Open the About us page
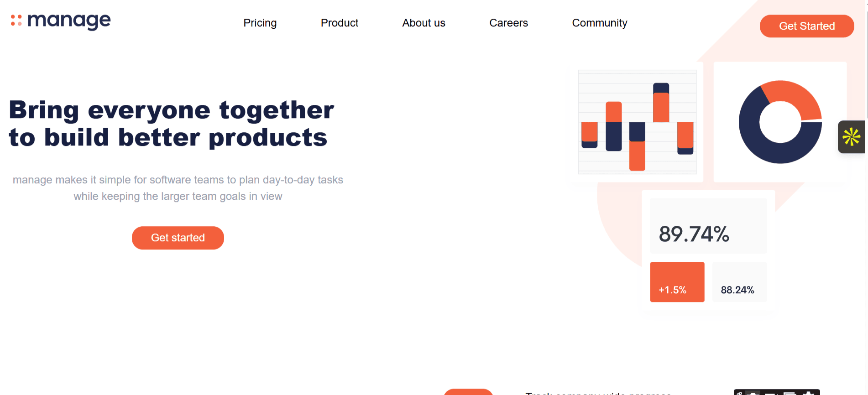The height and width of the screenshot is (395, 868). click(424, 23)
